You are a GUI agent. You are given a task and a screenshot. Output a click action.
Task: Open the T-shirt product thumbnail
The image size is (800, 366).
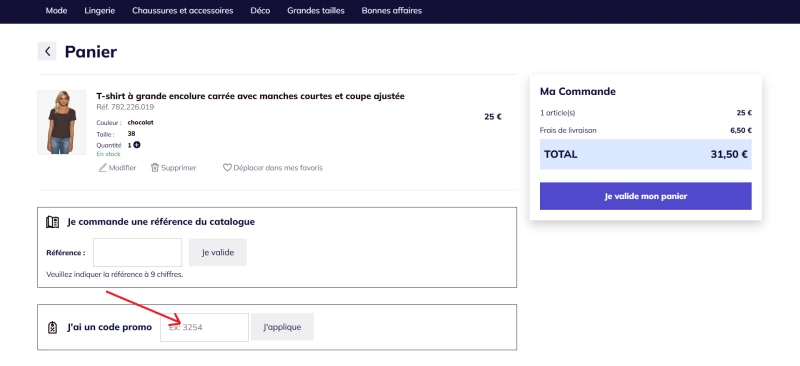pos(62,123)
